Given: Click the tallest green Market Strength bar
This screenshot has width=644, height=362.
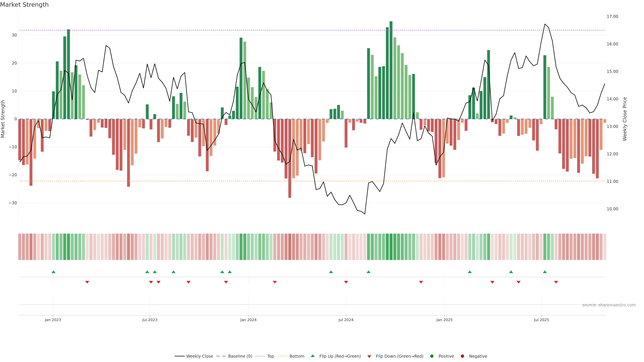Looking at the screenshot, I should 391,70.
